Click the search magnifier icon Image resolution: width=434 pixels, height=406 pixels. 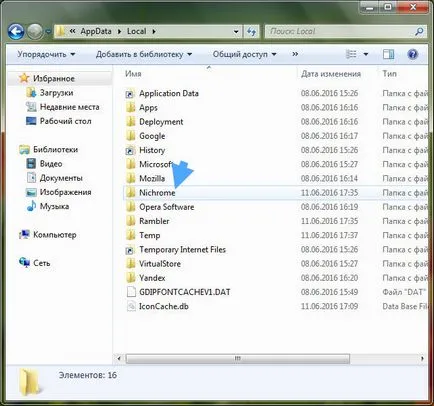419,32
